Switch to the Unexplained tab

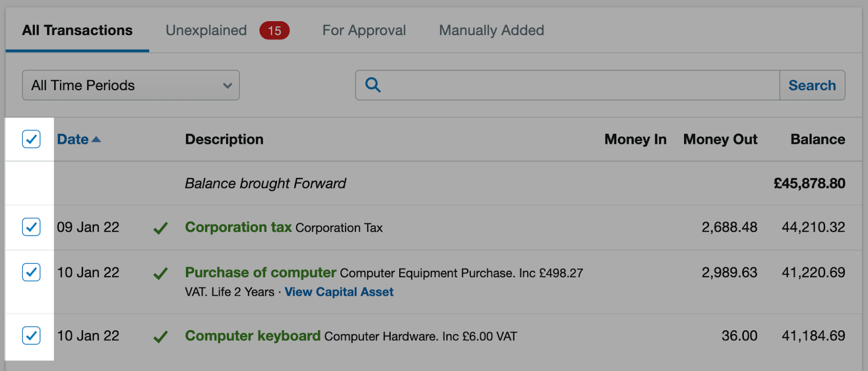pos(205,30)
